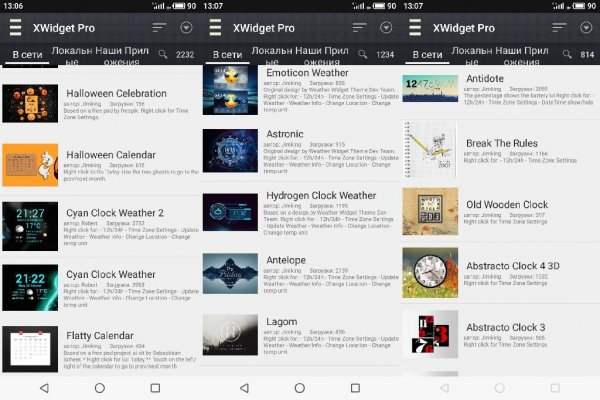This screenshot has height=400, width=600.
Task: Open Cyan Clock Weather 21:22 thumbnail
Action: click(x=30, y=287)
